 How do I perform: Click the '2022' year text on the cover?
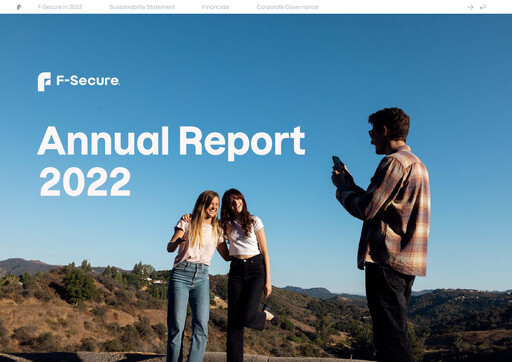85,182
